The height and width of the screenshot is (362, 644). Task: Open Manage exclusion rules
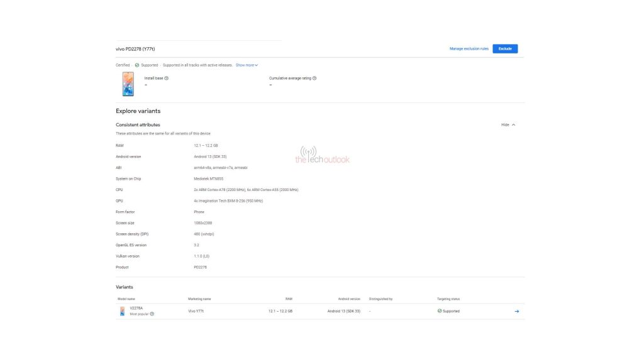pos(469,48)
